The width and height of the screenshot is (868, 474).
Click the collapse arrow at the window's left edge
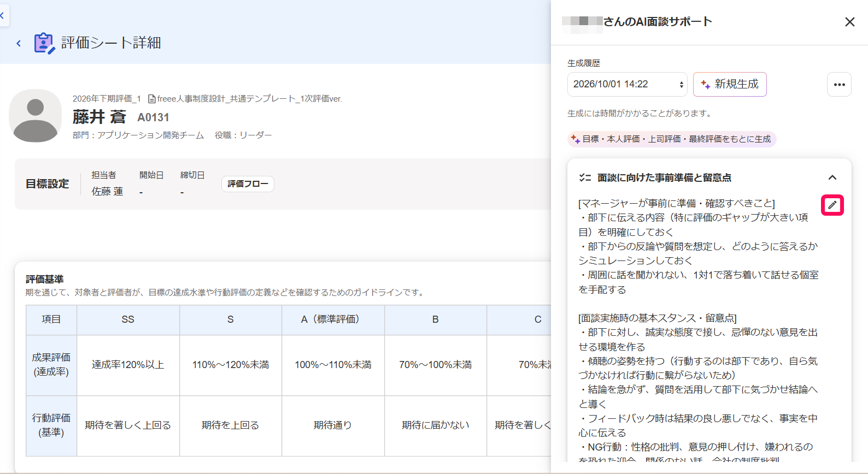[x=3, y=15]
